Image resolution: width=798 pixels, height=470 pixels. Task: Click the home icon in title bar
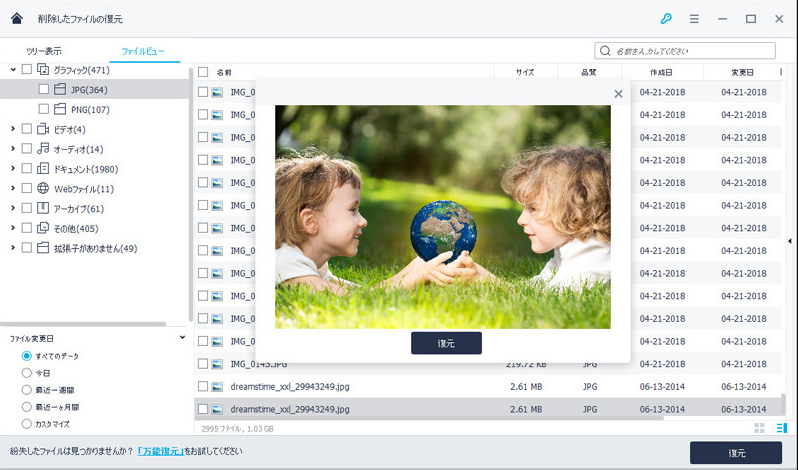[17, 19]
